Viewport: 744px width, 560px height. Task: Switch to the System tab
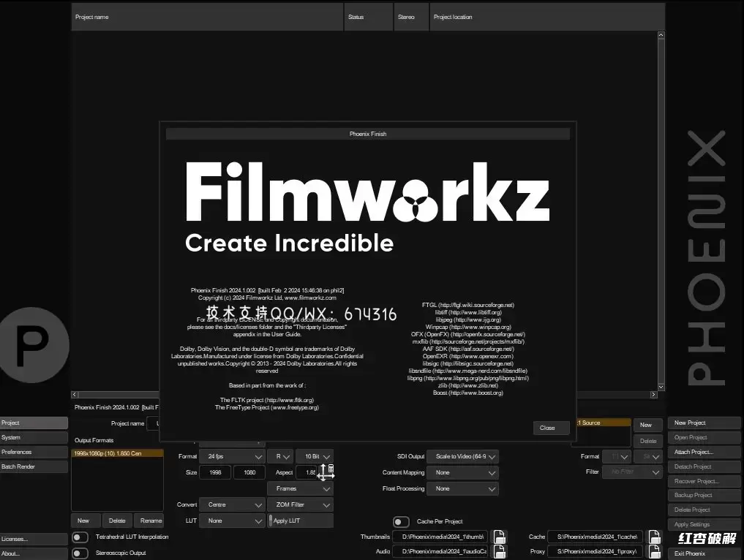pos(34,438)
